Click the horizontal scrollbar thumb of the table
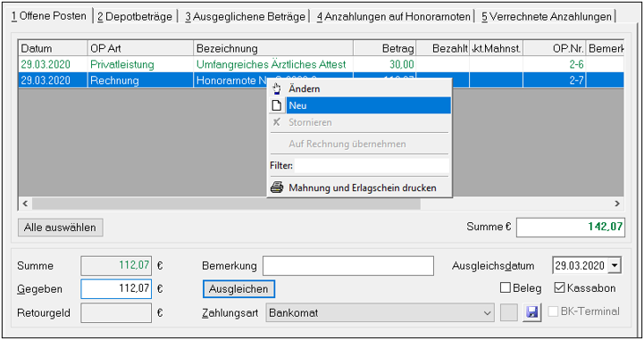Image resolution: width=644 pixels, height=340 pixels. point(226,203)
